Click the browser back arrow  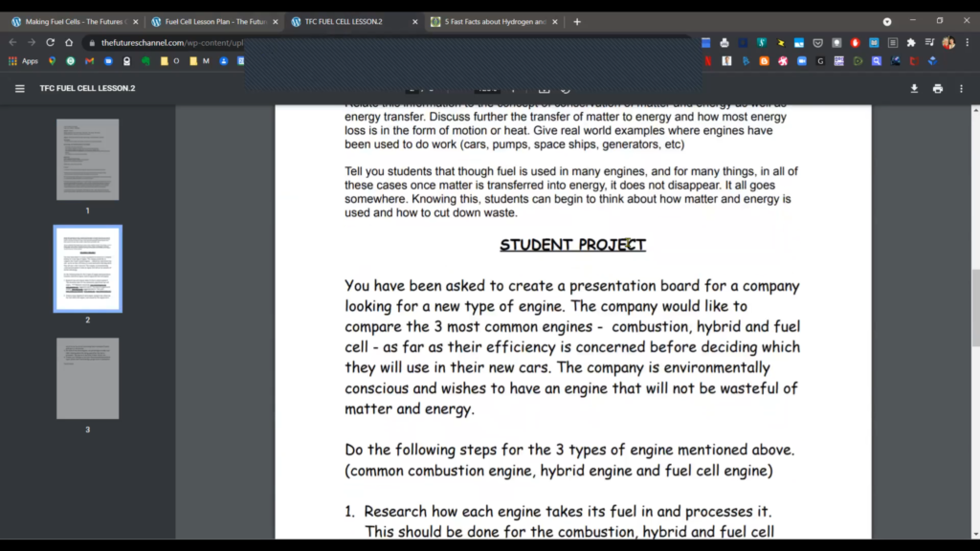[12, 42]
